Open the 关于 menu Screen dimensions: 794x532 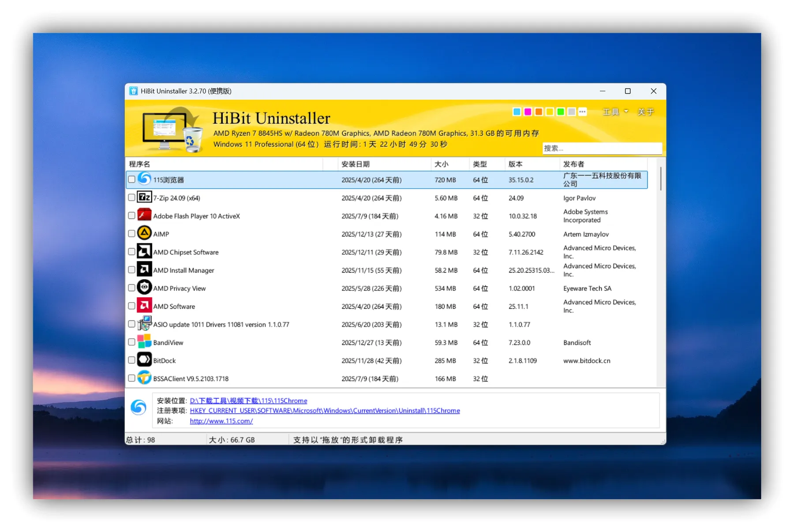click(646, 112)
